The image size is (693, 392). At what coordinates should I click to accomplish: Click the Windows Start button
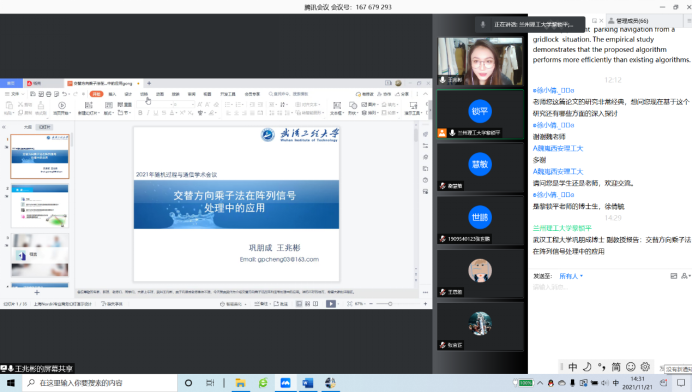11,383
